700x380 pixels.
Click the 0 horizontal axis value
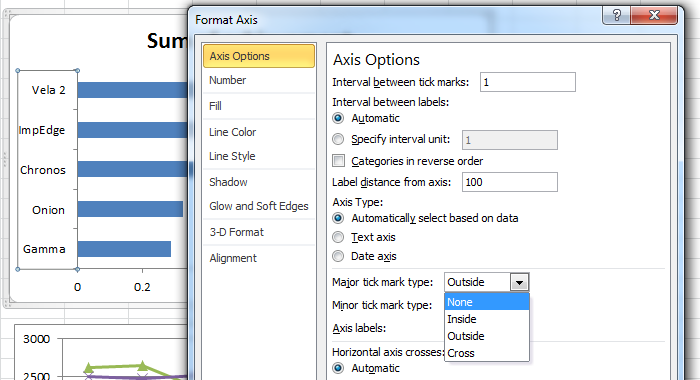click(78, 287)
